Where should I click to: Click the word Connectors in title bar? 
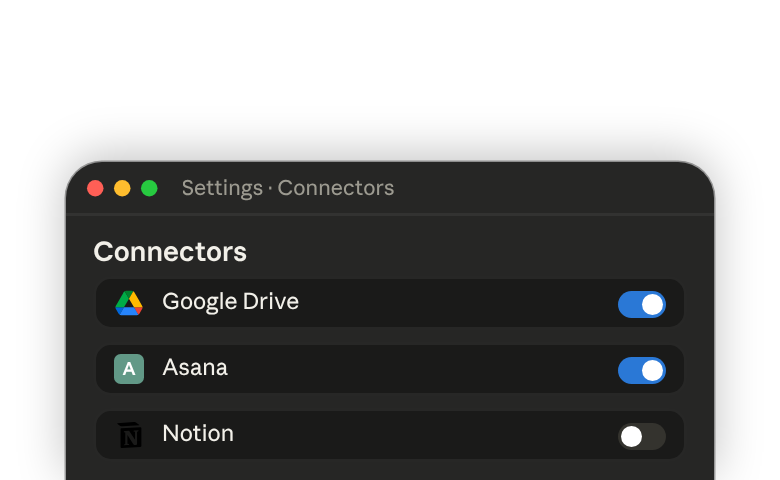click(x=336, y=189)
